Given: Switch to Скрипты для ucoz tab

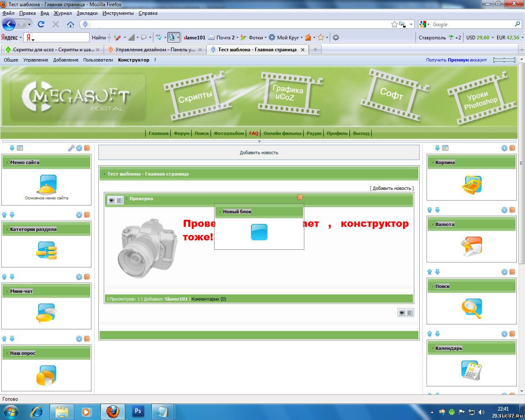Looking at the screenshot, I should 52,50.
